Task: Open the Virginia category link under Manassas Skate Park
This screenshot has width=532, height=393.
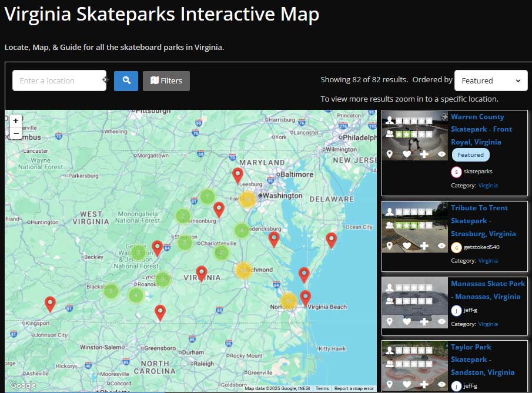Action: pos(488,324)
